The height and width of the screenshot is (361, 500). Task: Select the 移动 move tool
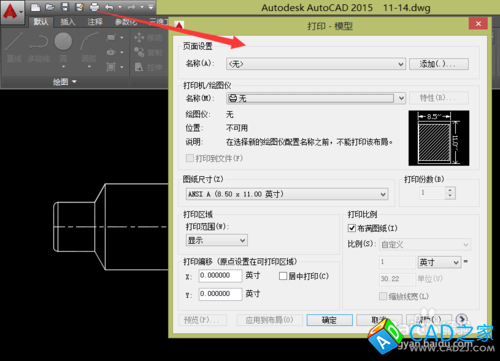tap(148, 38)
